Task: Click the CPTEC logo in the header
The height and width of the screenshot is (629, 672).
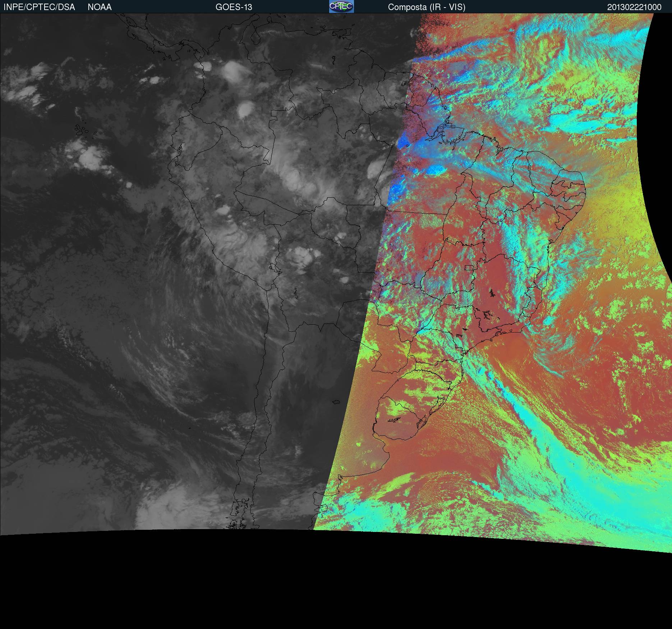Action: 341,6
